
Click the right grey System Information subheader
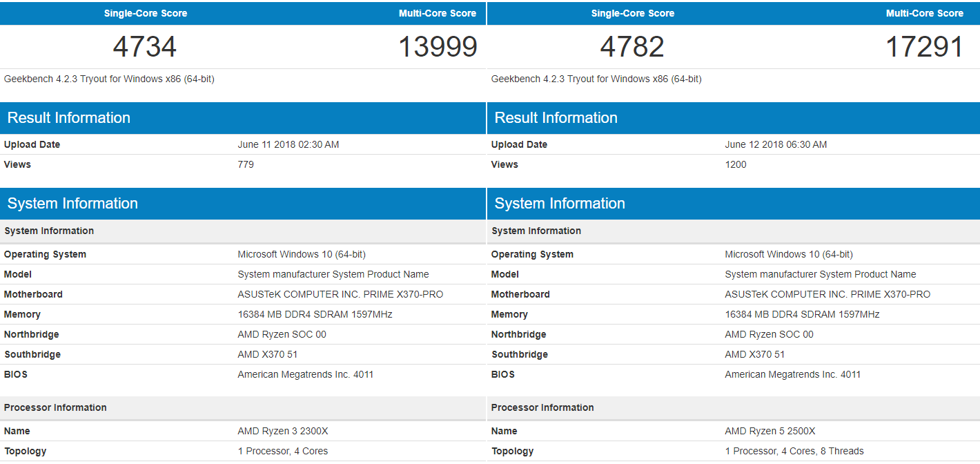tap(734, 231)
